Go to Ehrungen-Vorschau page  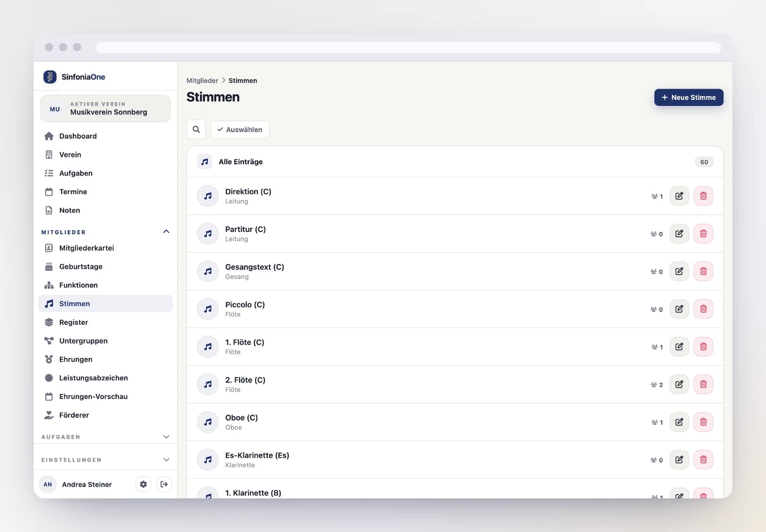(105, 397)
